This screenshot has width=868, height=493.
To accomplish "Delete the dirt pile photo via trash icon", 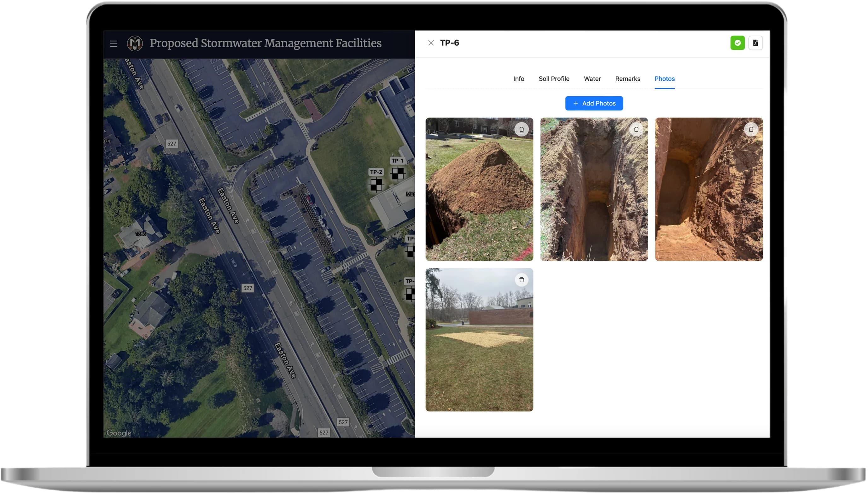I will 521,129.
